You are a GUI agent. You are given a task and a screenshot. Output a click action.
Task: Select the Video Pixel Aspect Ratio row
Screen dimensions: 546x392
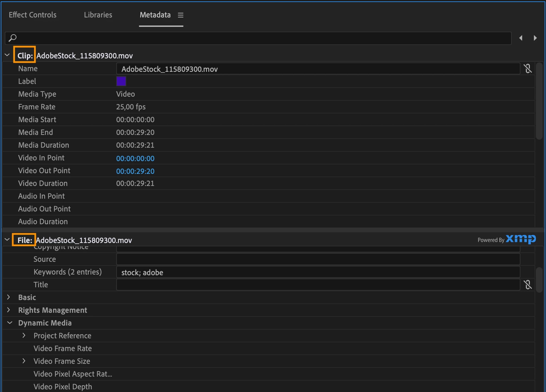pos(269,374)
